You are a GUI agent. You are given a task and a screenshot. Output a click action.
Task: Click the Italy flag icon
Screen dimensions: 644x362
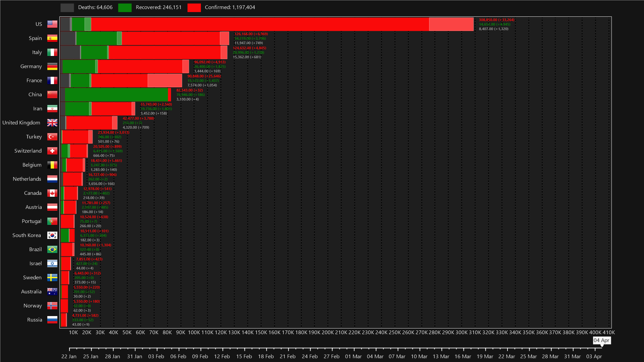pyautogui.click(x=52, y=52)
